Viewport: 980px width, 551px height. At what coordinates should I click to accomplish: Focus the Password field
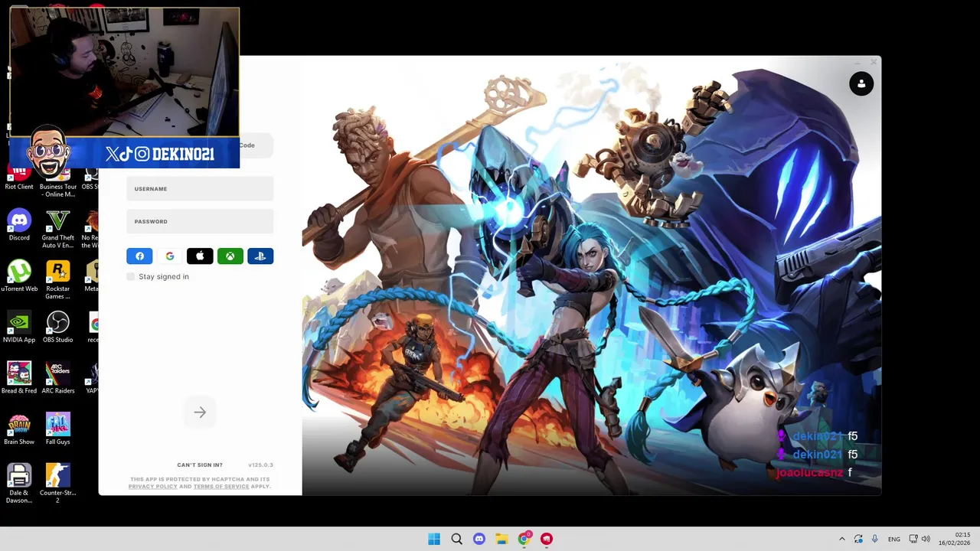(200, 221)
